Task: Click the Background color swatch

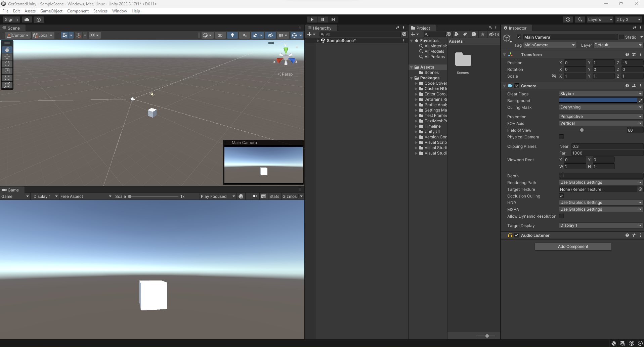Action: pyautogui.click(x=598, y=100)
